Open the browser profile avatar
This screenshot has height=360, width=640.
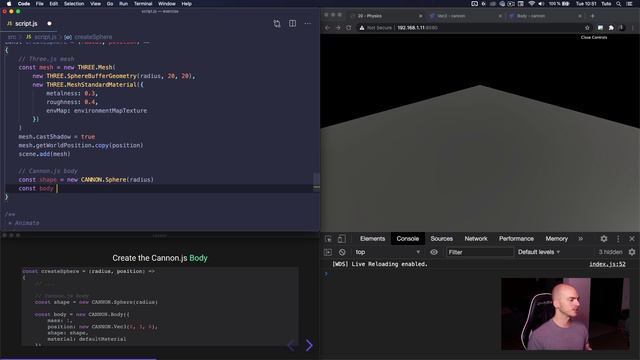pos(622,28)
